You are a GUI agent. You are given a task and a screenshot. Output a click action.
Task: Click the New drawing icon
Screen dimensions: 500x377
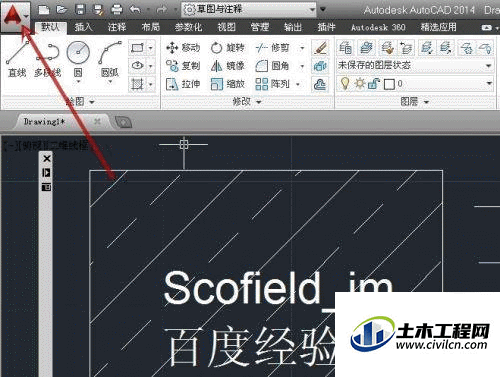click(x=44, y=10)
